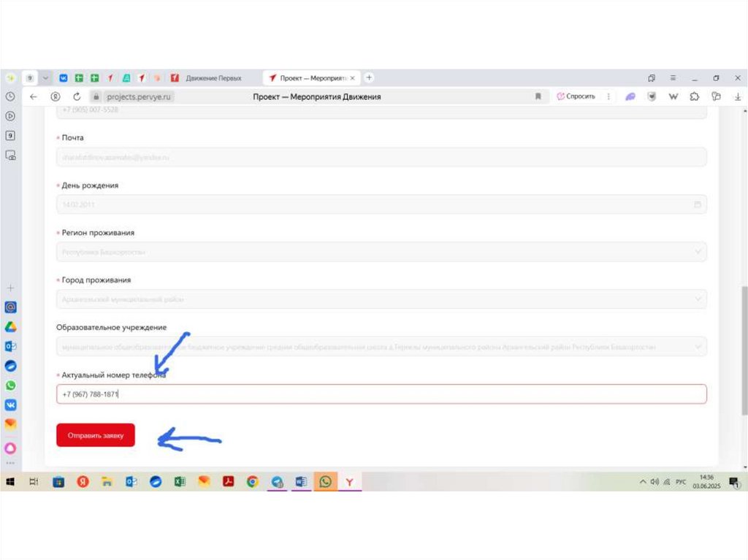Open the purple feather extension icon
The image size is (748, 560).
click(x=630, y=96)
